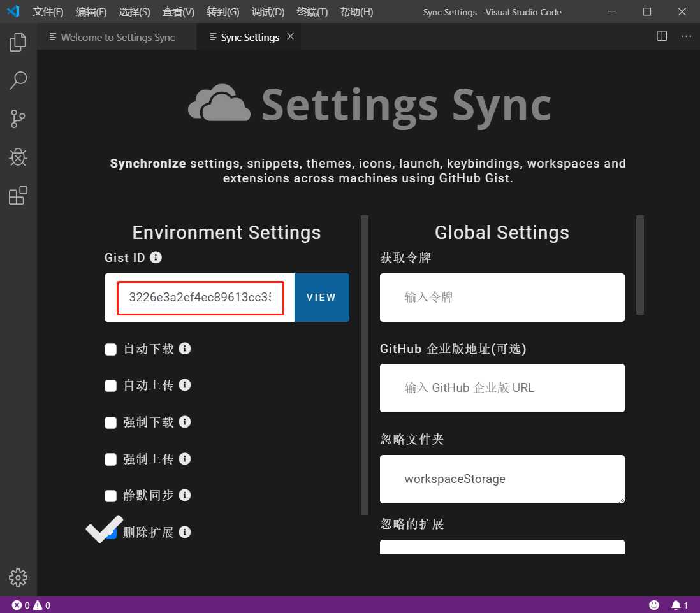Switch to Welcome to Settings Sync tab

point(117,37)
